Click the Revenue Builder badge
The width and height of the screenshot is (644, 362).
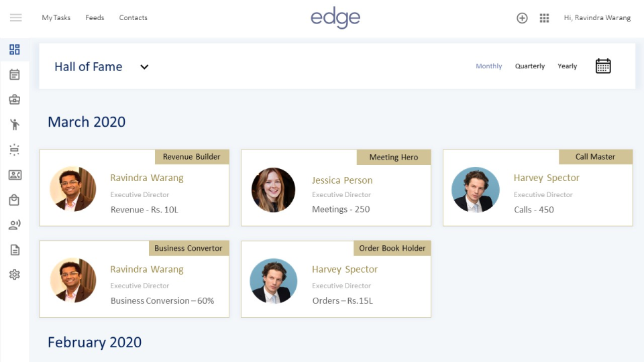(192, 157)
